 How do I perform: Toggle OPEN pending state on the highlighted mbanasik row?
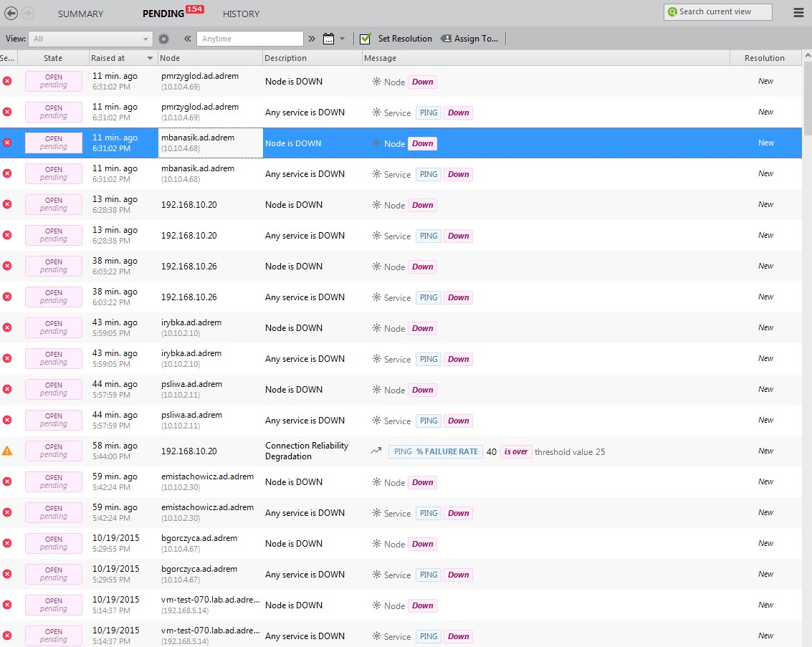click(54, 143)
